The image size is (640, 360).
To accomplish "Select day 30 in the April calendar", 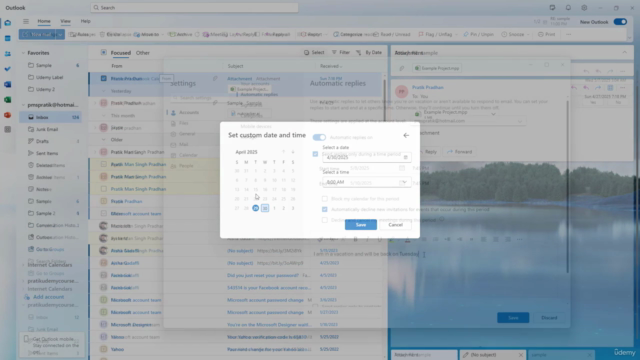I will click(x=265, y=208).
